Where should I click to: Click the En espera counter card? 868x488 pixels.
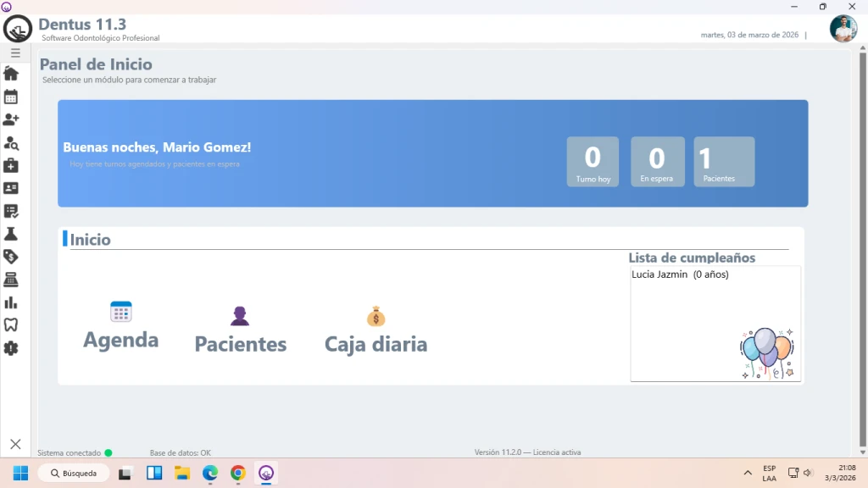pos(658,162)
